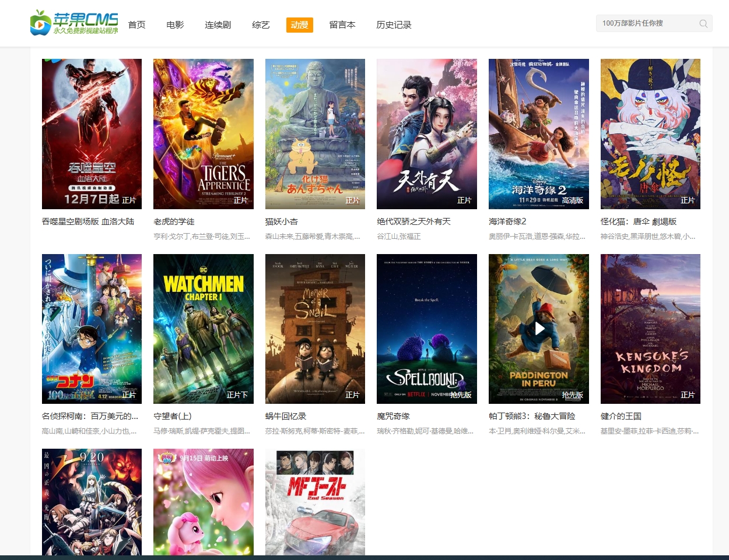The width and height of the screenshot is (729, 560).
Task: Open the 历史记录 nav item
Action: pyautogui.click(x=394, y=25)
